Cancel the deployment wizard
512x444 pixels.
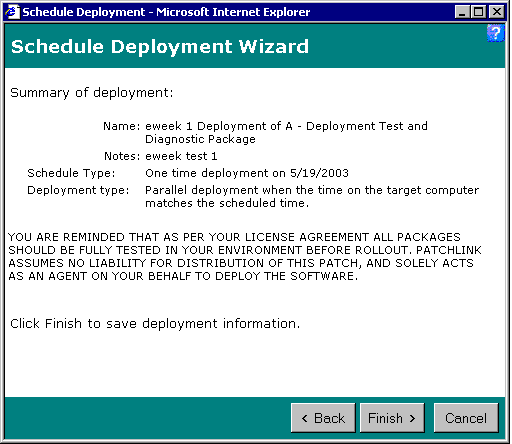click(466, 418)
